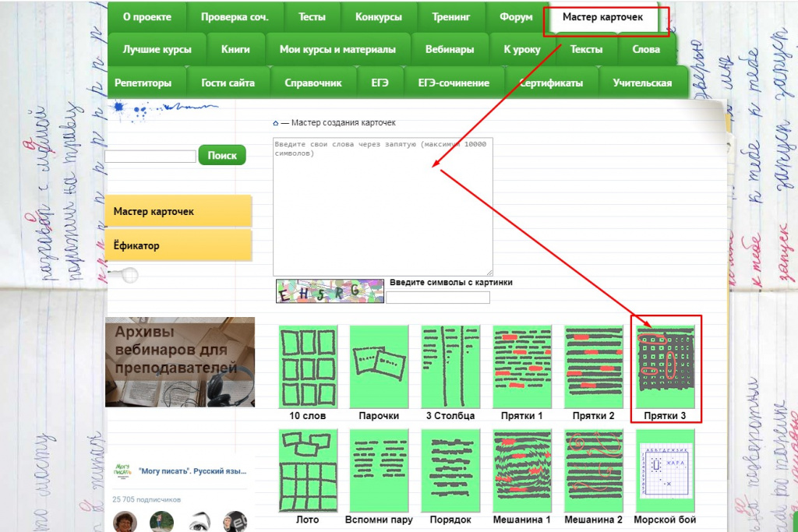Open 'Ёфикатор' yellow sidebar button
Viewport: 798px width, 532px height.
pyautogui.click(x=178, y=245)
